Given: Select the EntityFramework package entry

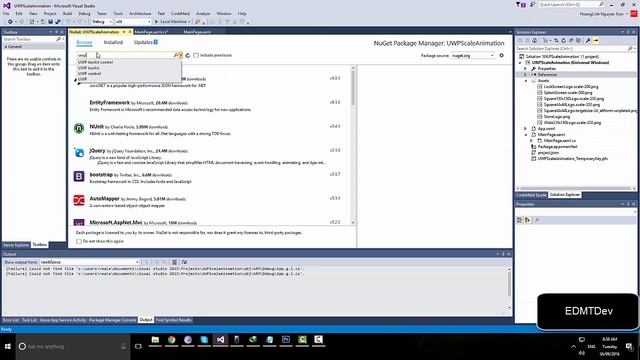Looking at the screenshot, I should pos(211,106).
